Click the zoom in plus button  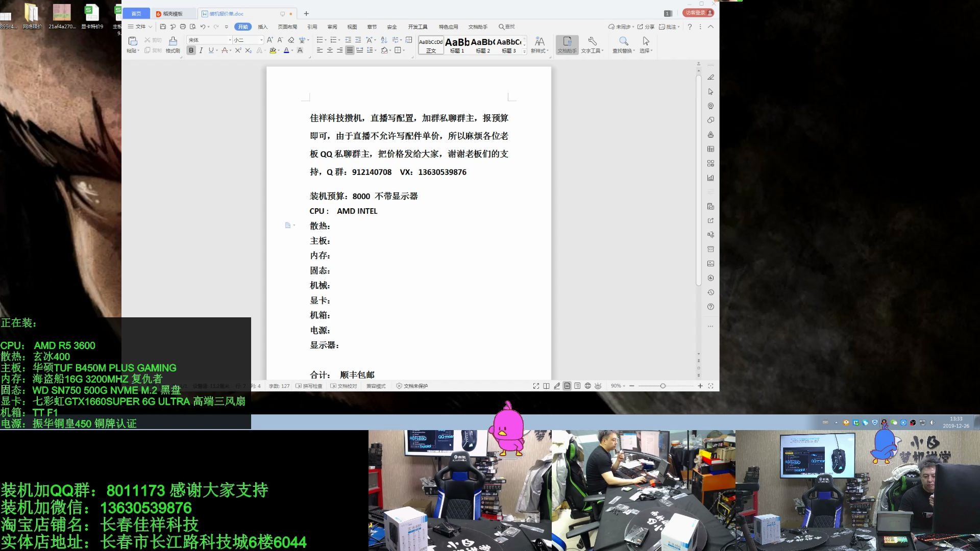pos(700,386)
